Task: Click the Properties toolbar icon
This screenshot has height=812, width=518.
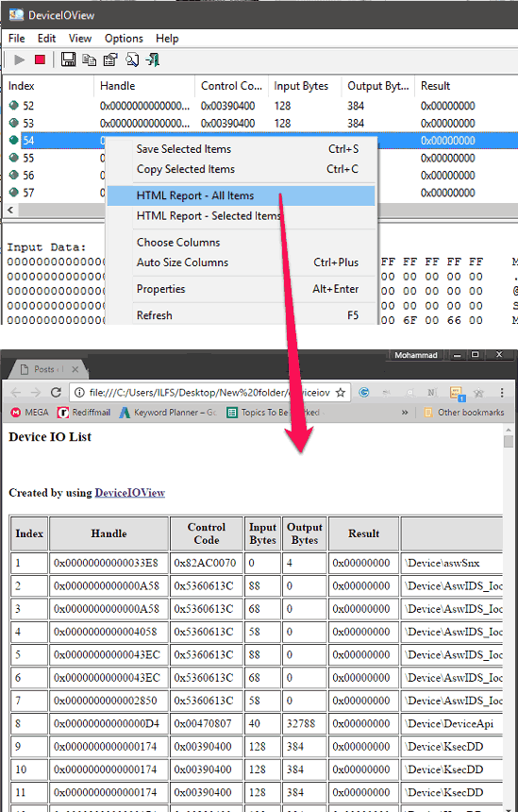Action: [110, 60]
